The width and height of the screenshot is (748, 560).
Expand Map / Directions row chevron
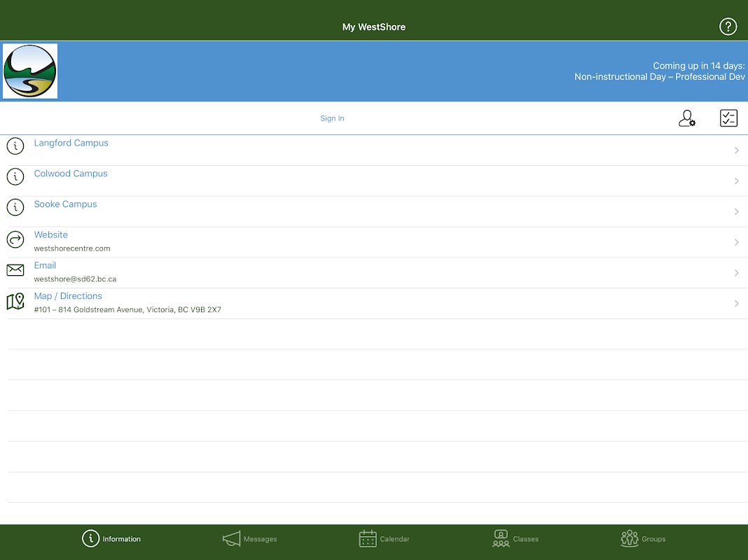point(736,304)
